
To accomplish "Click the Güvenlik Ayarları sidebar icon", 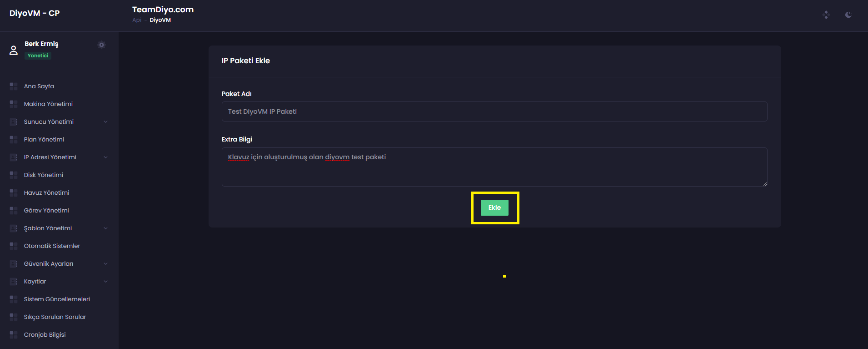I will click(x=14, y=263).
